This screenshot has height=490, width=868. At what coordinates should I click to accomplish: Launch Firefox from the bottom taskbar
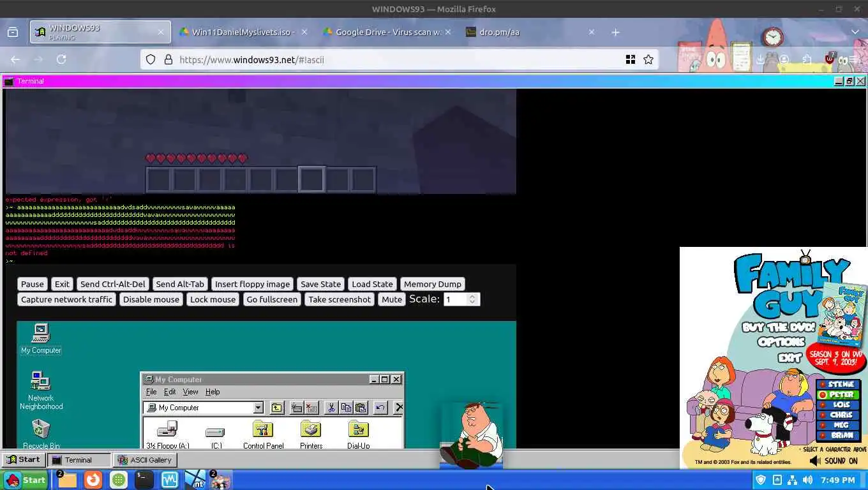tap(93, 480)
